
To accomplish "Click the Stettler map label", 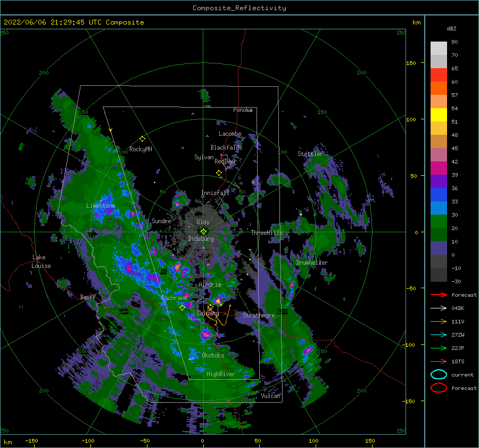I will [x=310, y=153].
